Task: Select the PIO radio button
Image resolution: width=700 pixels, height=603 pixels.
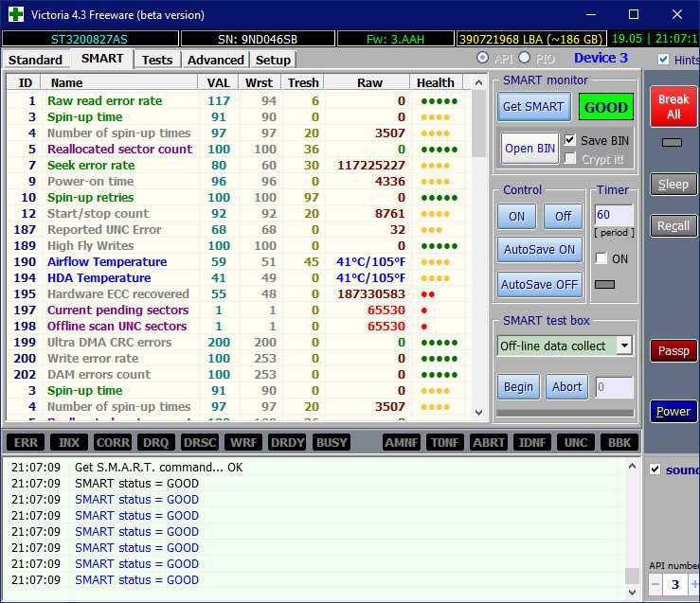Action: coord(525,58)
